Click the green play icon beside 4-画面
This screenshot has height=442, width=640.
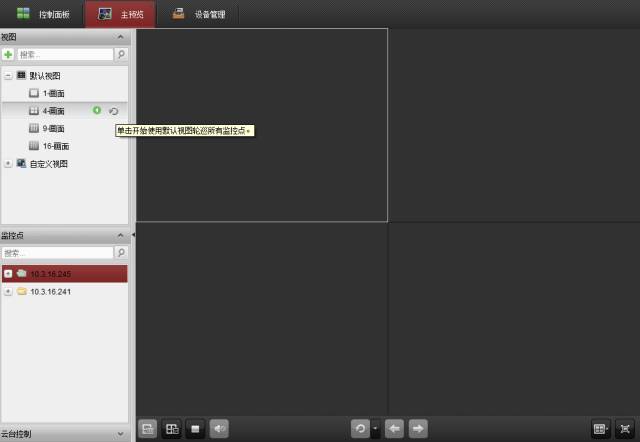[x=97, y=111]
